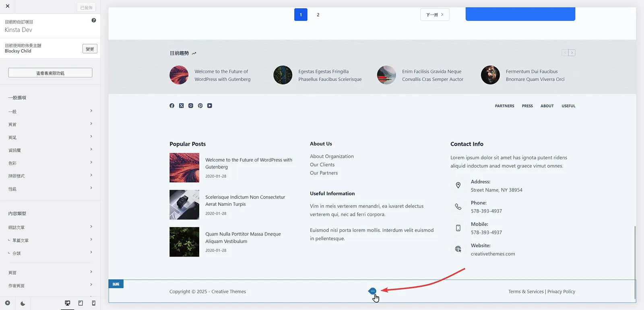Go to pagination page 1

point(301,14)
